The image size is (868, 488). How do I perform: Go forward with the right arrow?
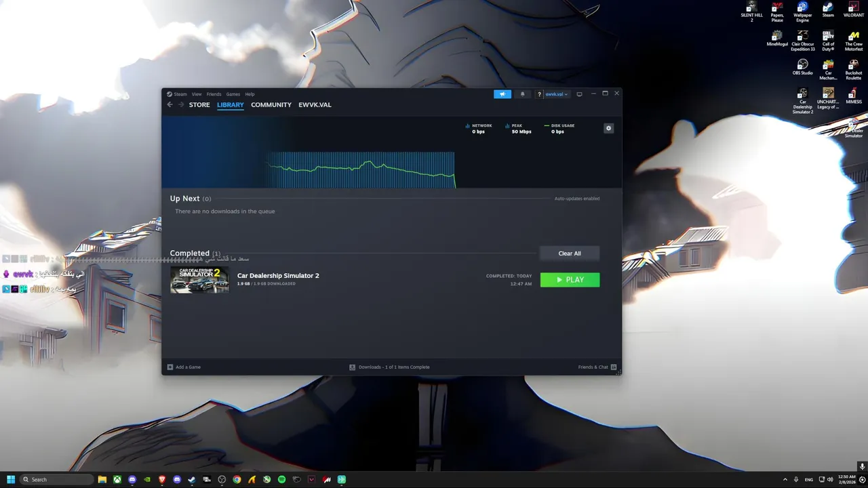(181, 104)
